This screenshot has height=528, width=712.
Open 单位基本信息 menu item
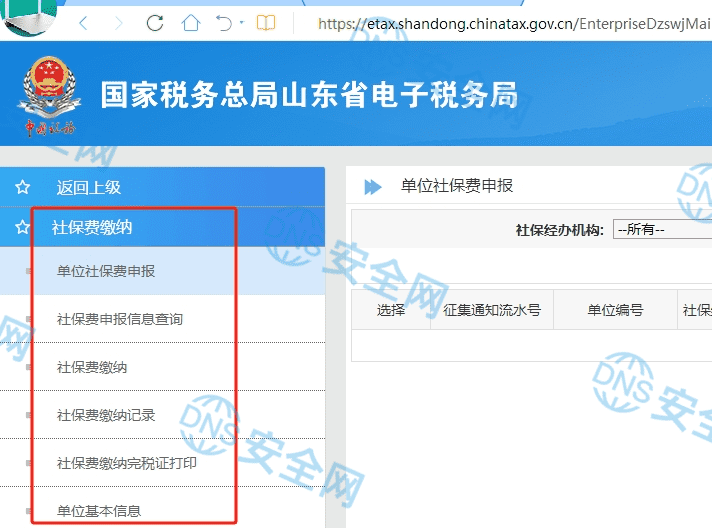162,508
